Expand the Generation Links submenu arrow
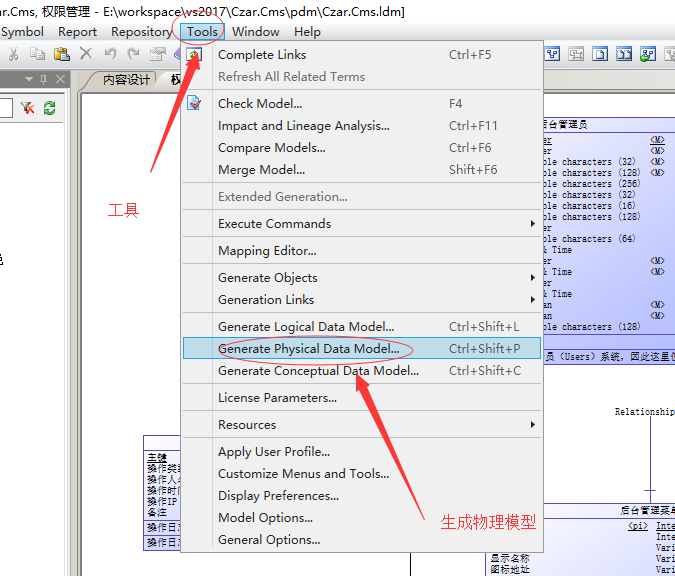Screen dimensions: 675x576 click(533, 299)
